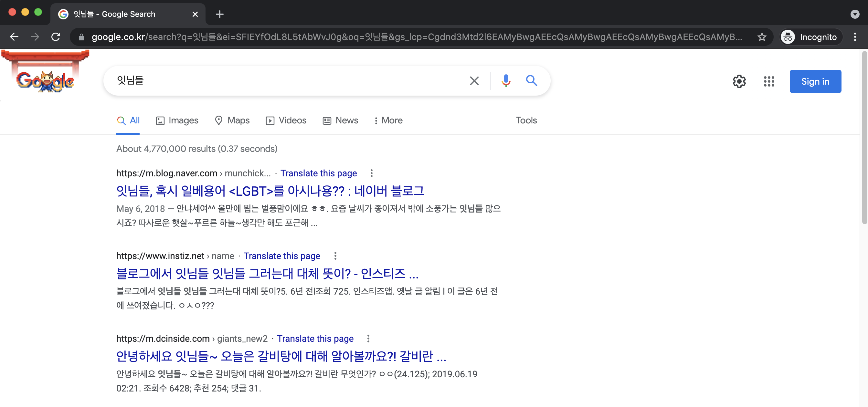Screen dimensions: 868x407
Task: Open quick settings gear icon
Action: coord(740,81)
